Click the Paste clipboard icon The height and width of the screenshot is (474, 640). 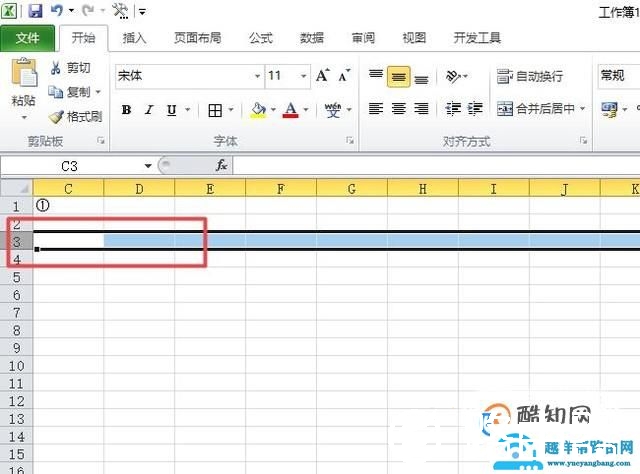point(24,73)
